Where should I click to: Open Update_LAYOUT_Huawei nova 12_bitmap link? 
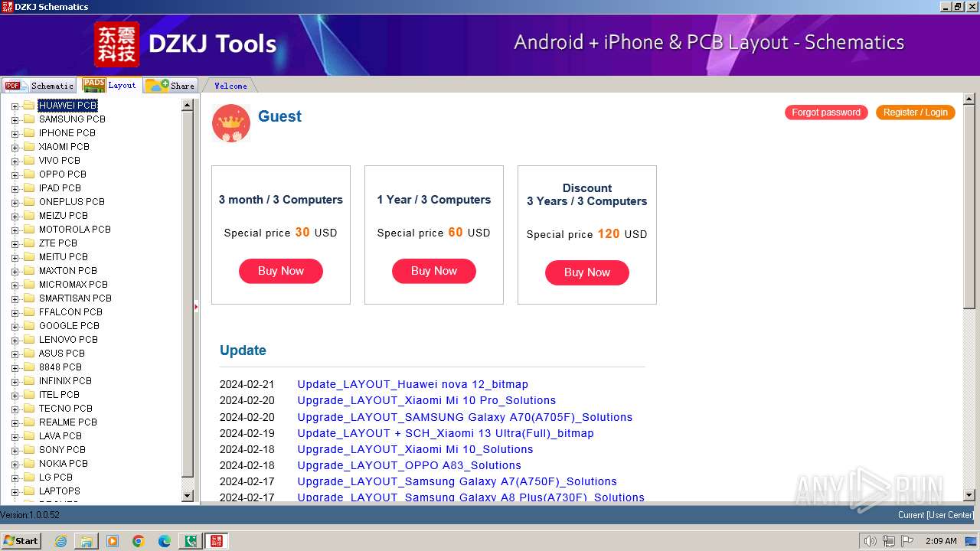coord(413,384)
